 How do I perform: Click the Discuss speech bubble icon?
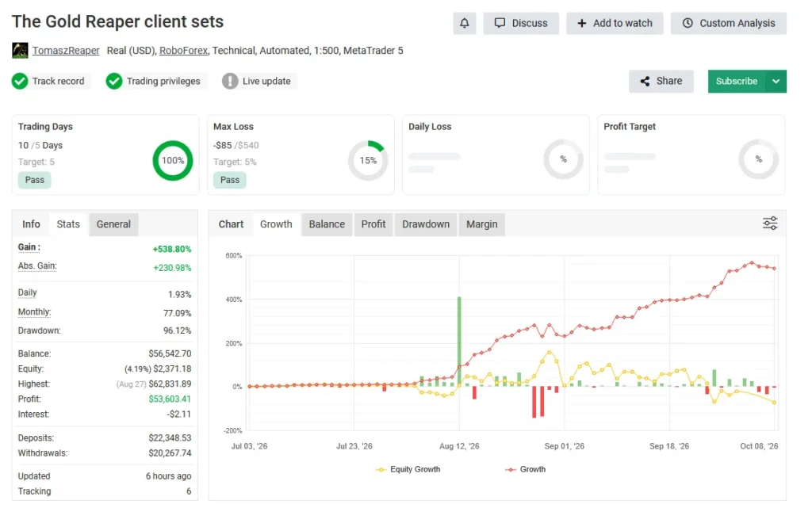click(x=500, y=23)
